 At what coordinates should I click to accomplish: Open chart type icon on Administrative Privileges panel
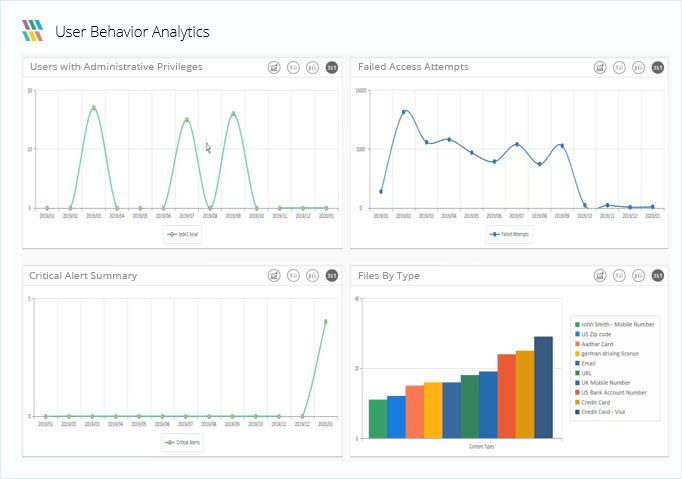click(274, 67)
